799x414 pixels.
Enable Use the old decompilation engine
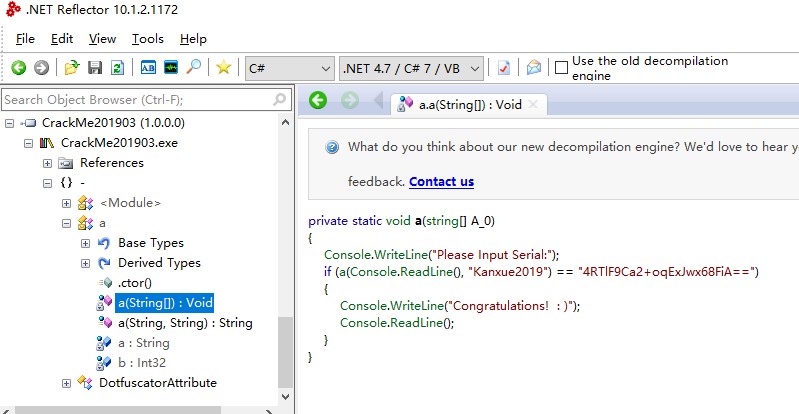(561, 67)
